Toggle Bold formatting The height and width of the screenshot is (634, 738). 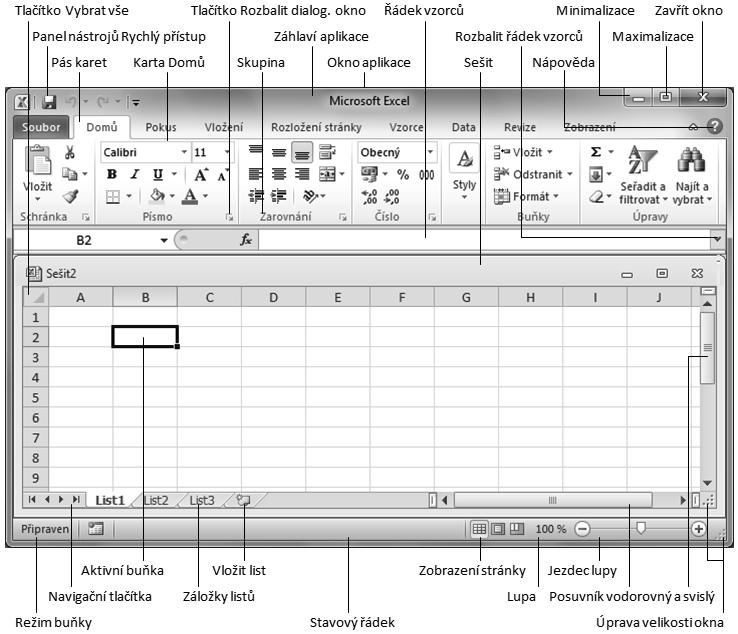[112, 174]
